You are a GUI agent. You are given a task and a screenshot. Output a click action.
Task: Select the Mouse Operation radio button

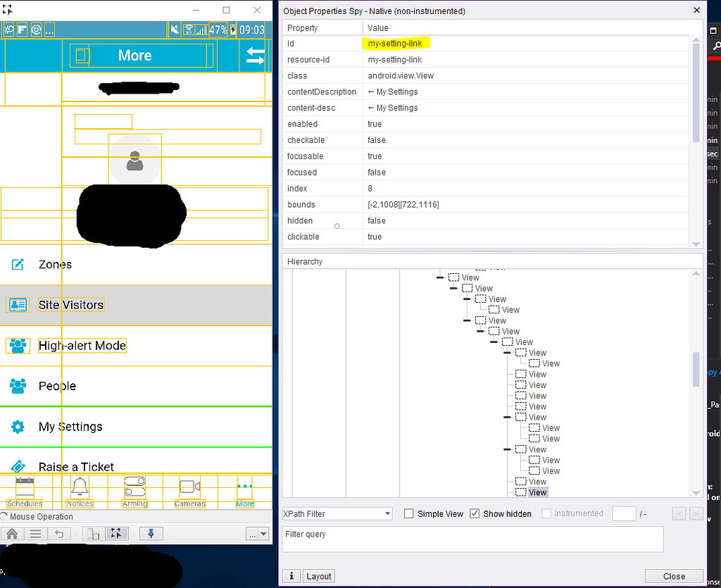click(6, 516)
